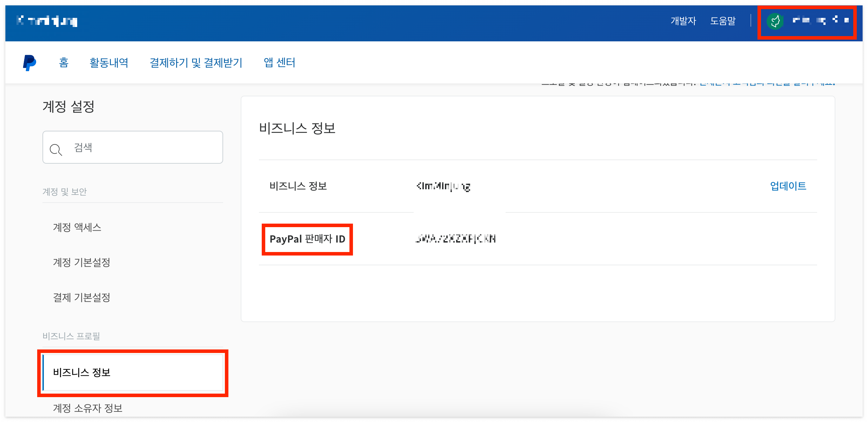This screenshot has width=868, height=422.
Task: Click the 업데이트 link
Action: tap(788, 186)
